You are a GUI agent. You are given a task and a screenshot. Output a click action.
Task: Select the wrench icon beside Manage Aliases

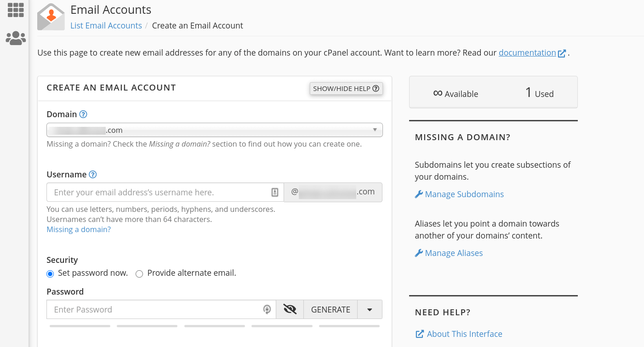tap(419, 253)
